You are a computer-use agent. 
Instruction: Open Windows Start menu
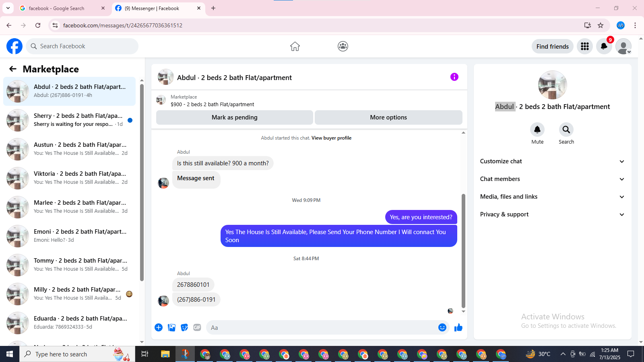[10, 354]
